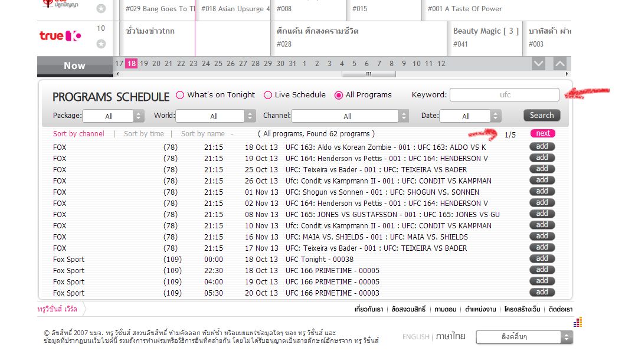Screen dimensions: 635x364
Task: Select date 22 on the date bar
Action: tap(181, 64)
